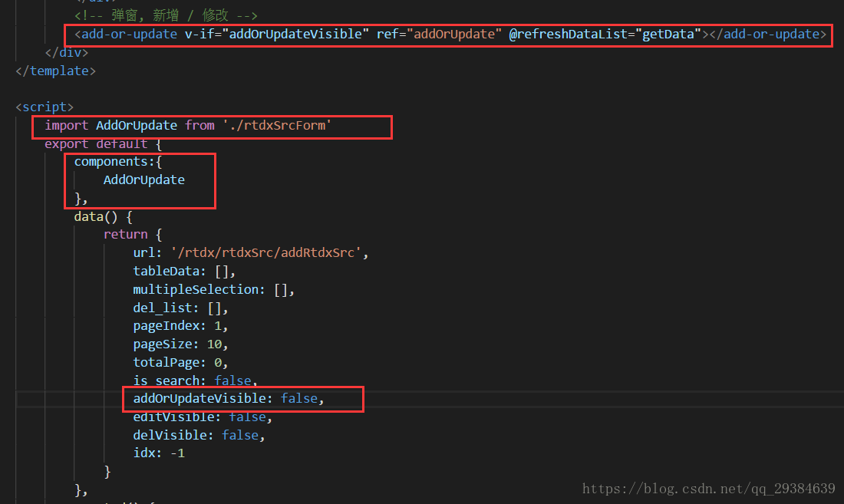Click the closing </add-or-update> tag
The image size is (844, 504).
pos(768,35)
